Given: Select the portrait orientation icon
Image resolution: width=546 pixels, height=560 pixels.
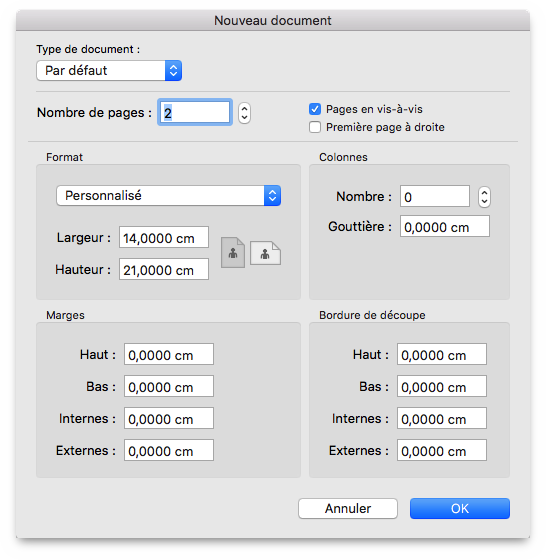Looking at the screenshot, I should point(233,252).
